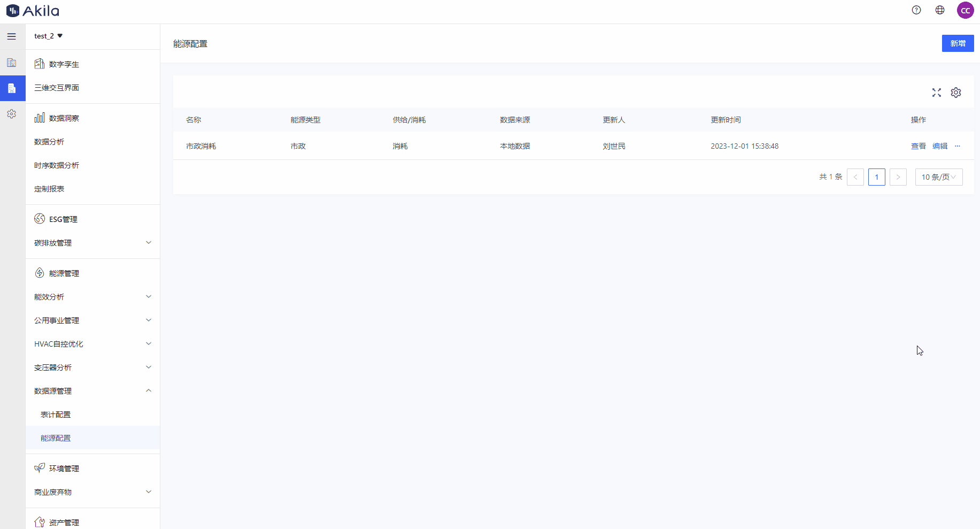The width and height of the screenshot is (980, 529).
Task: Open the language globe icon
Action: coord(940,10)
